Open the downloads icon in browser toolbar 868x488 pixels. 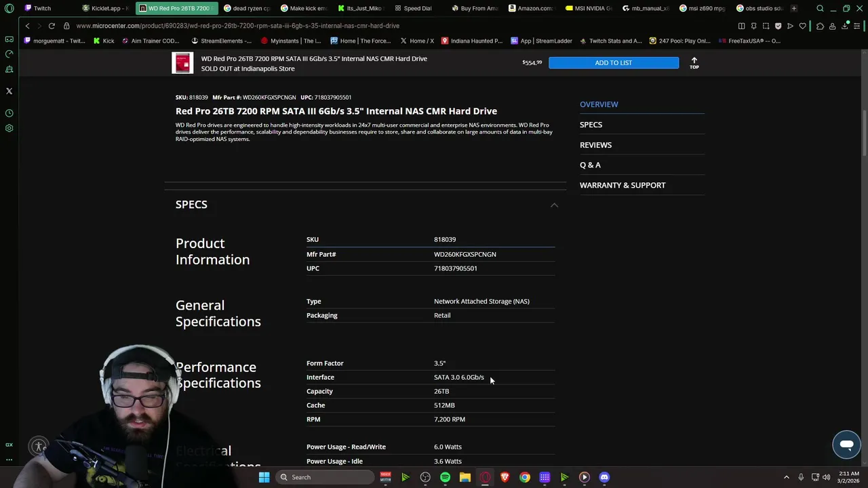tap(845, 26)
